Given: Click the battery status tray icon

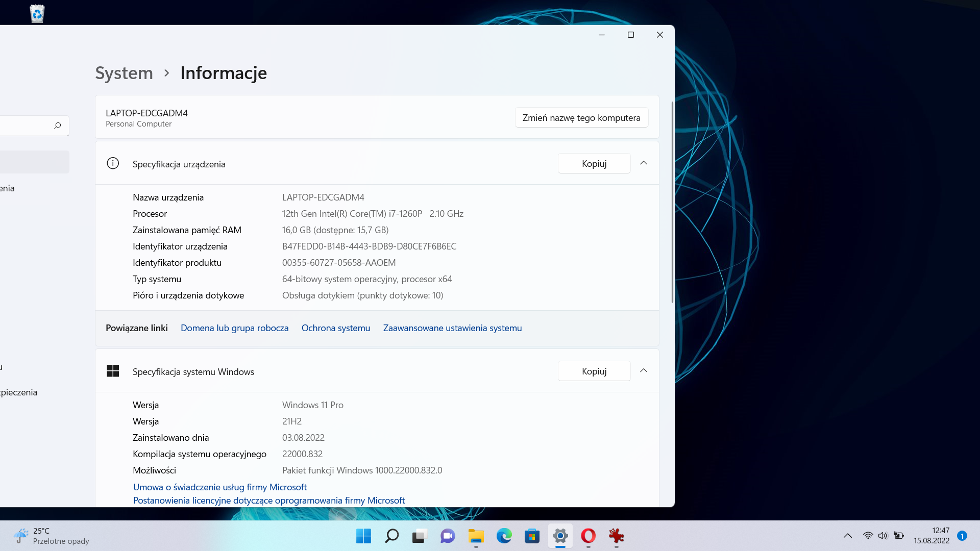Looking at the screenshot, I should point(899,536).
